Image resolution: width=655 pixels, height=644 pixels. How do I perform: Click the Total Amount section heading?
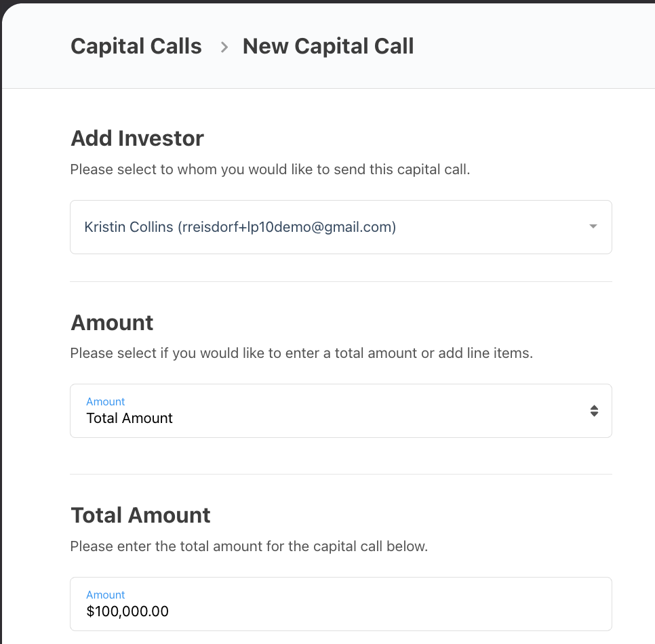point(140,515)
